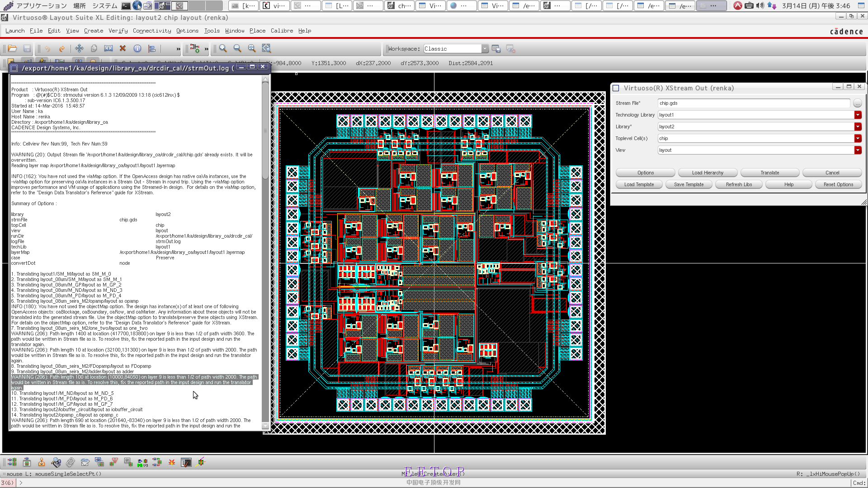Screen dimensions: 868x488
Task: Open the Toplevel Cell(s) dropdown arrow
Action: tap(858, 138)
